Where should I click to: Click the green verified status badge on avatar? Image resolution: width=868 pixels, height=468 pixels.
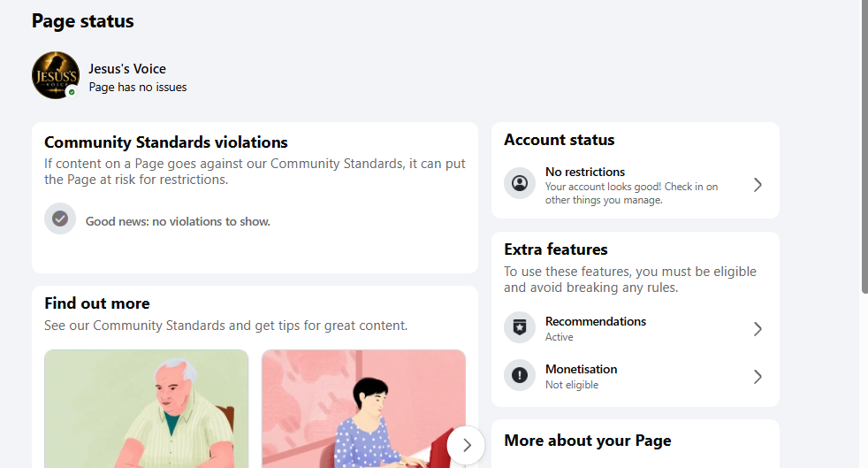(x=72, y=92)
